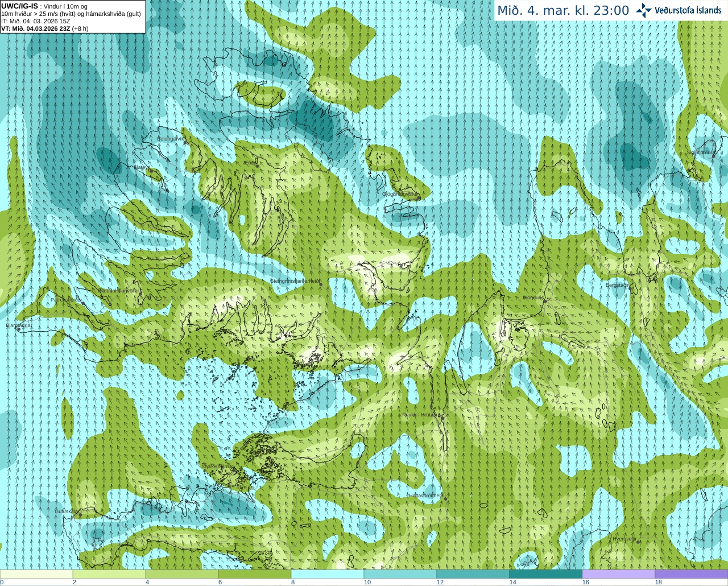The image size is (728, 586).
Task: Pick the 10–12 m/s light teal legend swatch
Action: (400, 574)
